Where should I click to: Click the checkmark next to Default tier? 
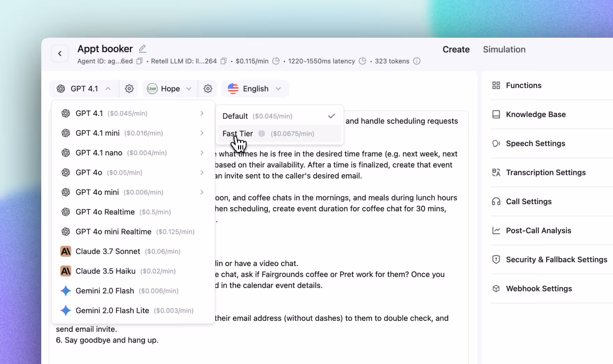click(x=332, y=116)
